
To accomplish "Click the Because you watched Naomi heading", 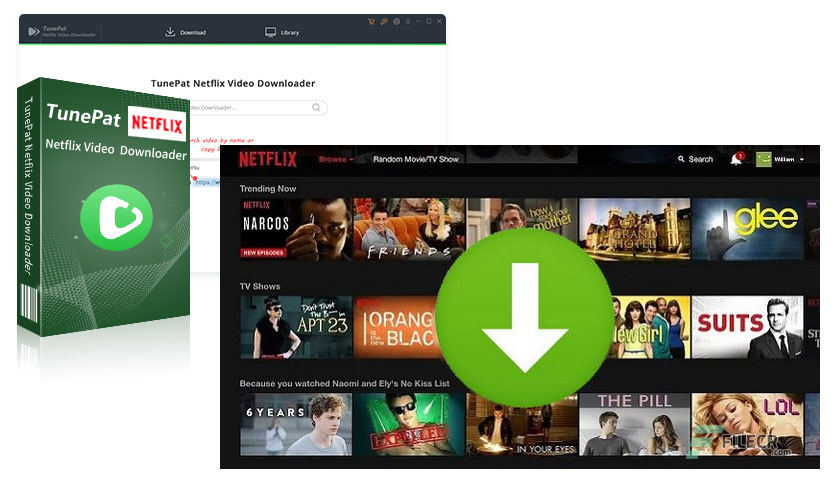I will click(344, 384).
